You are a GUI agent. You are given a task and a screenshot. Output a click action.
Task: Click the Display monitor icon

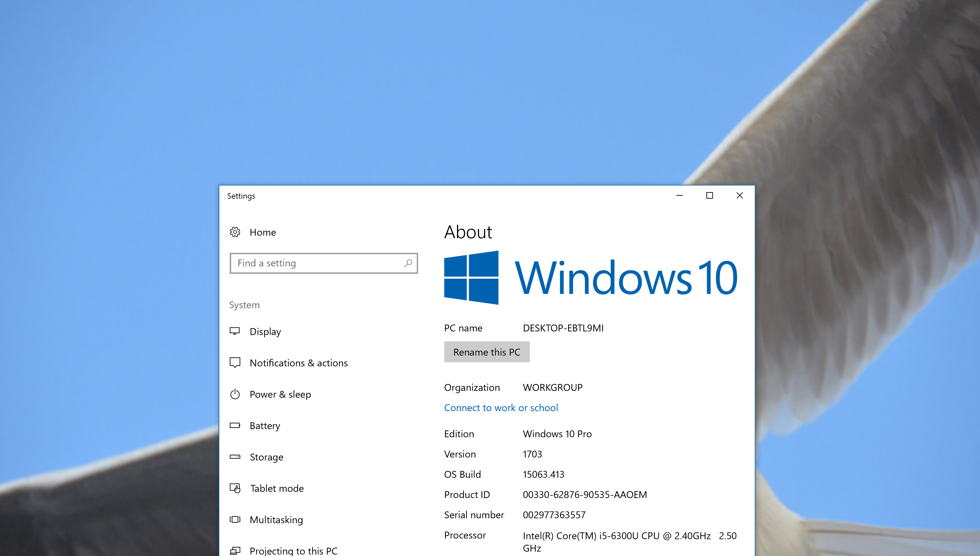coord(235,331)
